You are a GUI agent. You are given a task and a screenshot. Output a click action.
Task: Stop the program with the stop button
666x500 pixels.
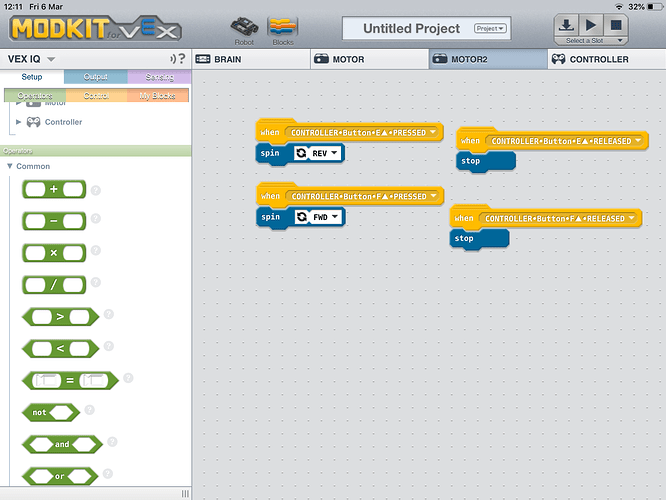(x=615, y=25)
